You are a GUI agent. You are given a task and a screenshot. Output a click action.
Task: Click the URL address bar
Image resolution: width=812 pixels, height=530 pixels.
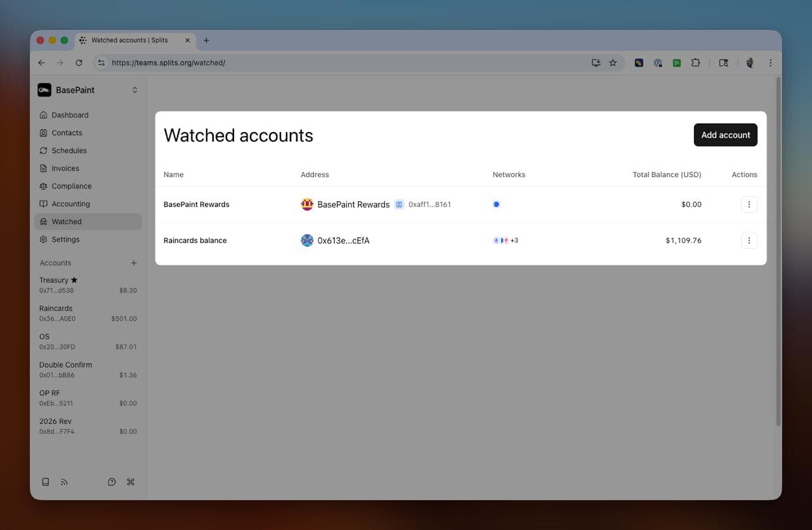tap(343, 63)
